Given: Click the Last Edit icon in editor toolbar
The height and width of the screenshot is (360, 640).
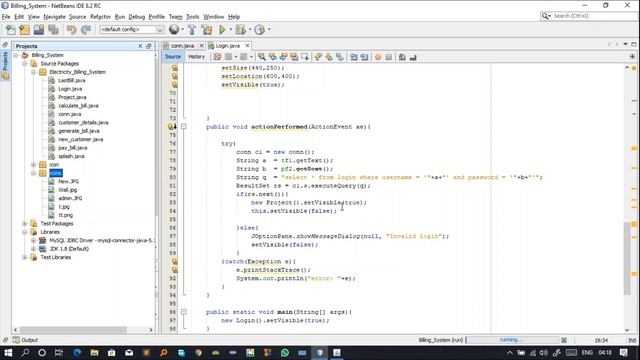Looking at the screenshot, I should pos(218,57).
